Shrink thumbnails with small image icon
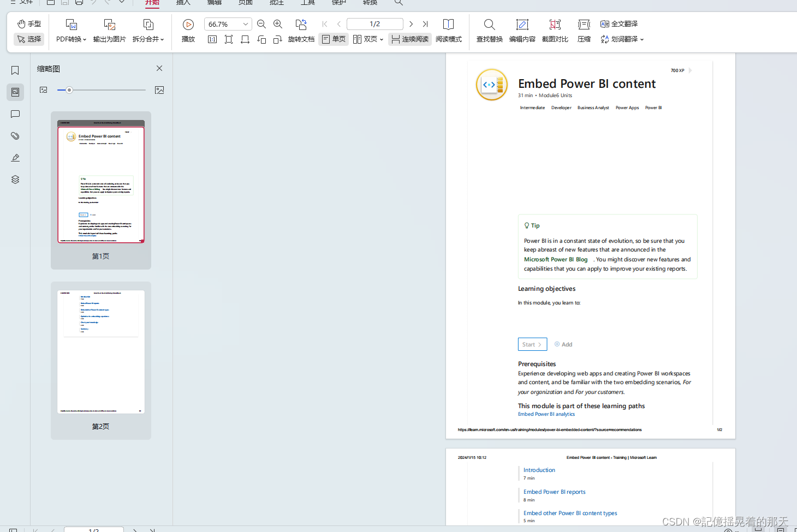The height and width of the screenshot is (532, 797). (x=44, y=90)
